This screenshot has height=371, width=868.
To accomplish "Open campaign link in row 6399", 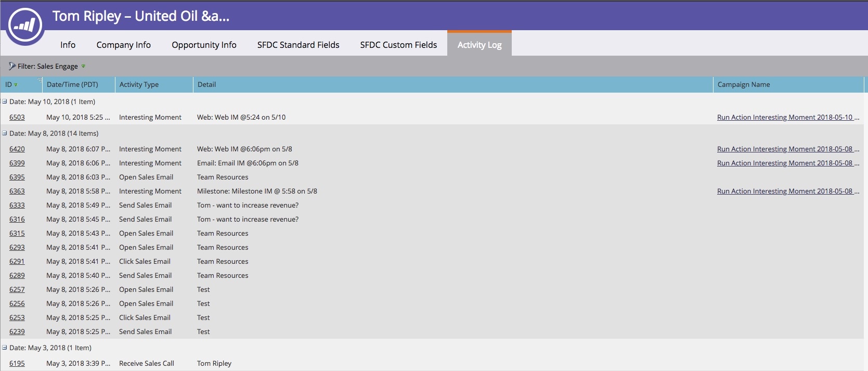I will coord(788,163).
